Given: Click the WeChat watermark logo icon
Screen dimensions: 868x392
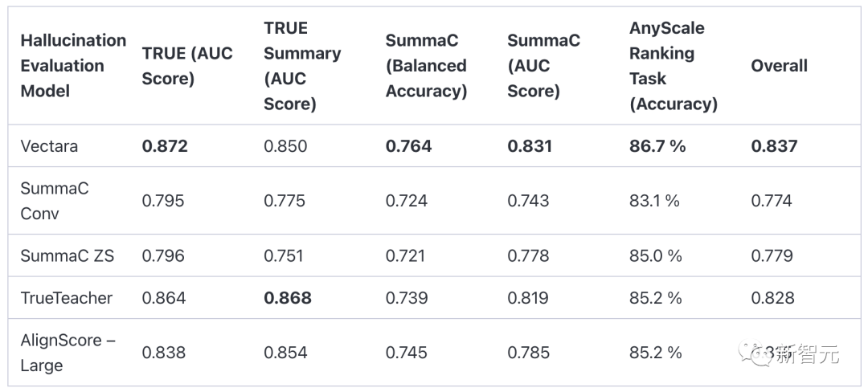Looking at the screenshot, I should point(755,353).
